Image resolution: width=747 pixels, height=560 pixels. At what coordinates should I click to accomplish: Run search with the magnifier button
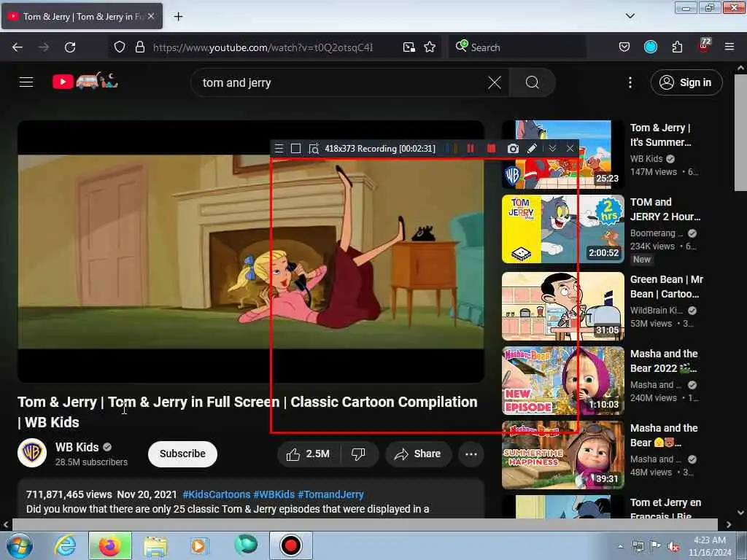532,82
